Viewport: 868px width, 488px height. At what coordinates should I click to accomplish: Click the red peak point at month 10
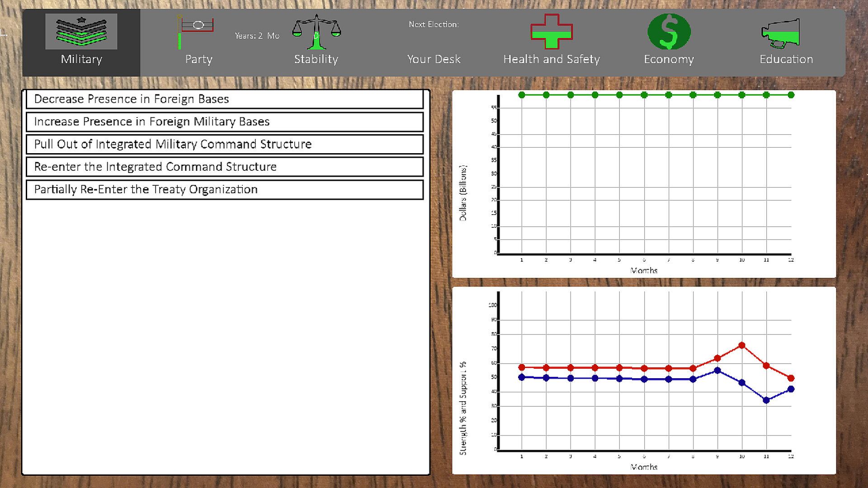(742, 345)
